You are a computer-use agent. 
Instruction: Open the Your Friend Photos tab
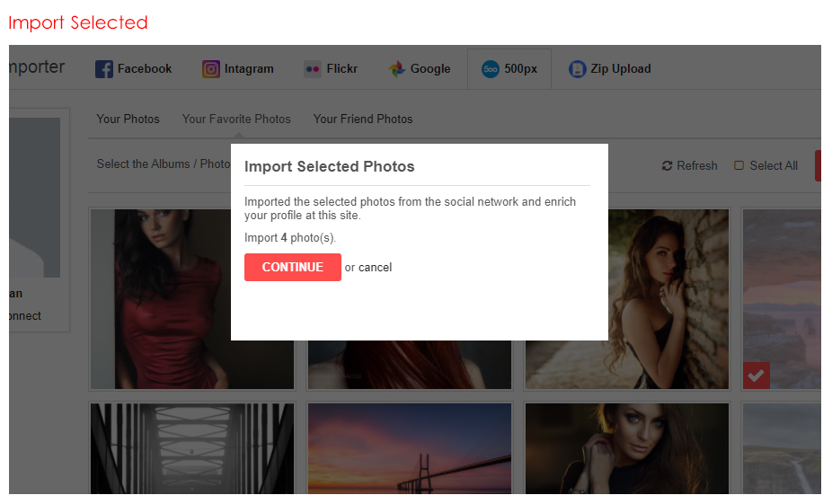tap(363, 119)
